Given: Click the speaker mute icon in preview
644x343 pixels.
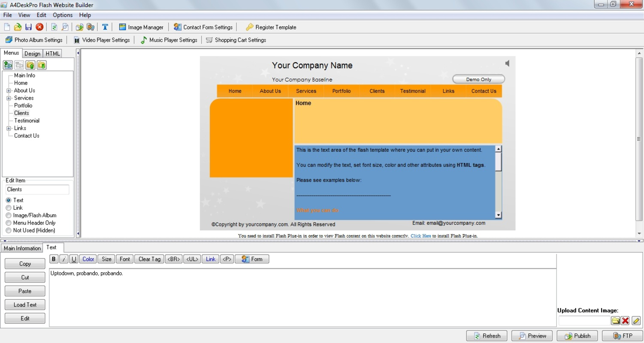Looking at the screenshot, I should point(508,63).
